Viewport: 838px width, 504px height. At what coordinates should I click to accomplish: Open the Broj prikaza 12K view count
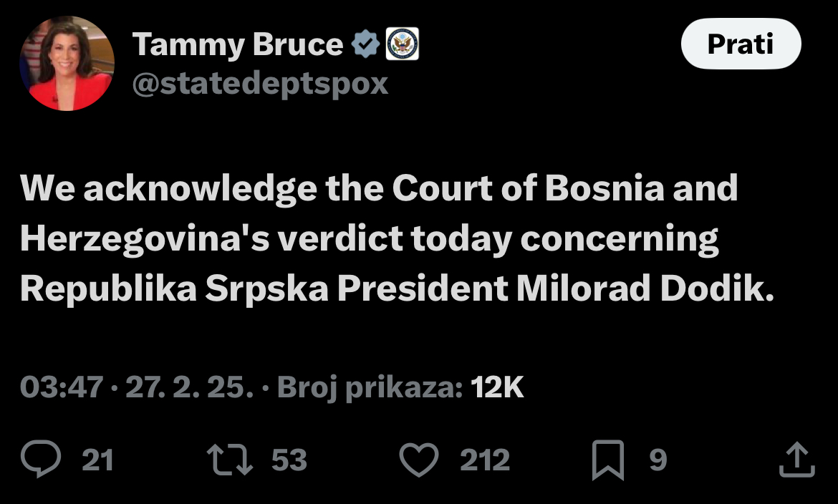(400, 387)
